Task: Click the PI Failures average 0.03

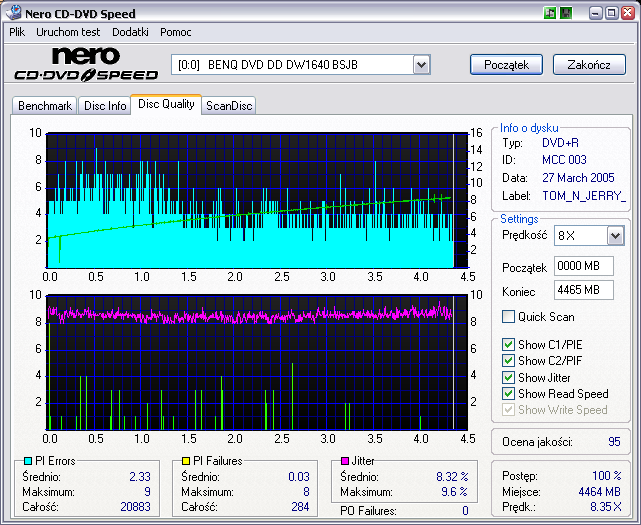Action: coord(299,477)
